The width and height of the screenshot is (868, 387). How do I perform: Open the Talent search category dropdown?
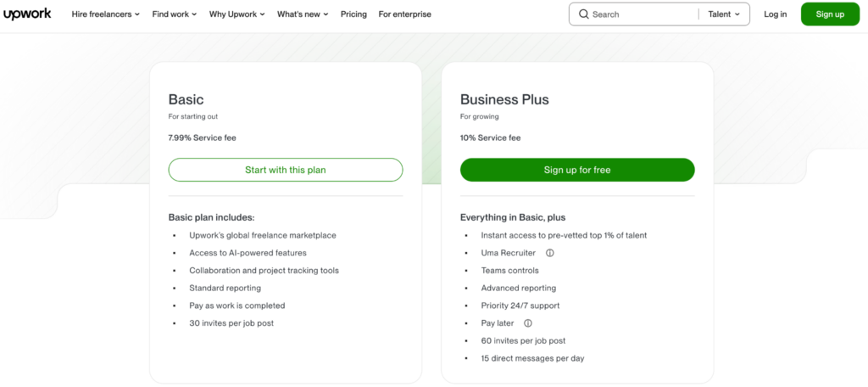click(724, 14)
